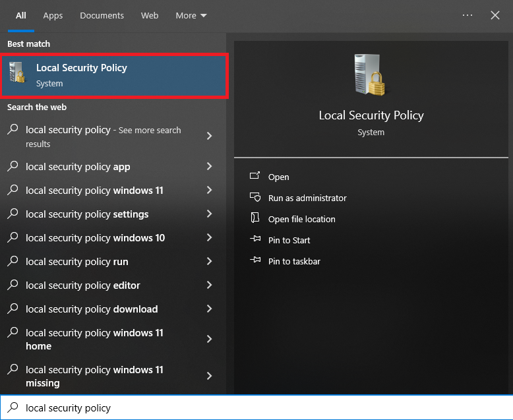Click Open in the preview pane
Screen dimensions: 513x420
point(278,177)
